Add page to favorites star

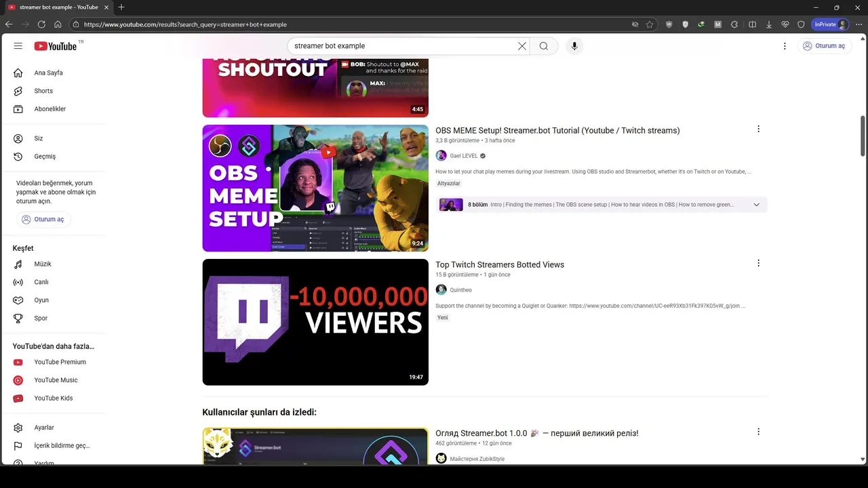[650, 24]
